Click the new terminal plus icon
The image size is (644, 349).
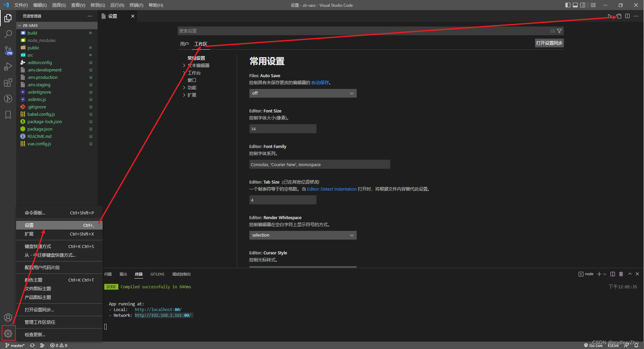click(x=599, y=274)
